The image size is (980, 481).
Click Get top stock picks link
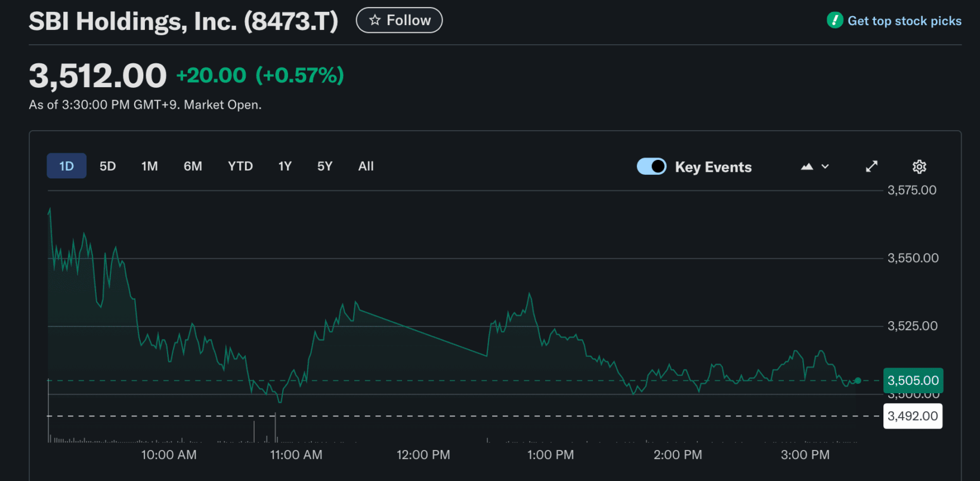[x=904, y=21]
